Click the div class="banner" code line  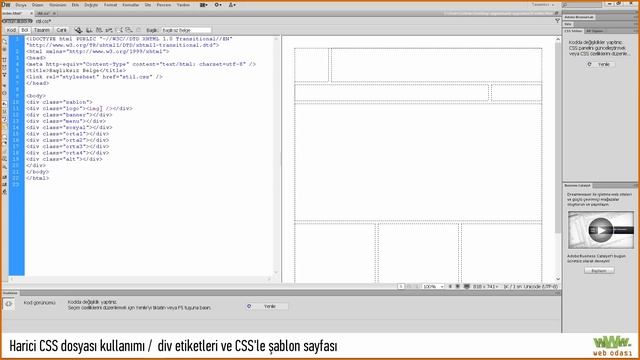pyautogui.click(x=69, y=115)
